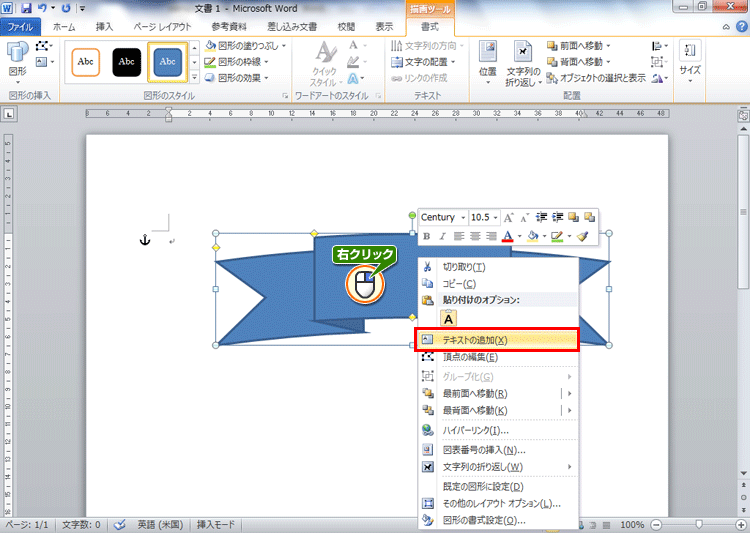The height and width of the screenshot is (533, 750).
Task: Click the shape fill bucket in mini toolbar
Action: pos(532,236)
